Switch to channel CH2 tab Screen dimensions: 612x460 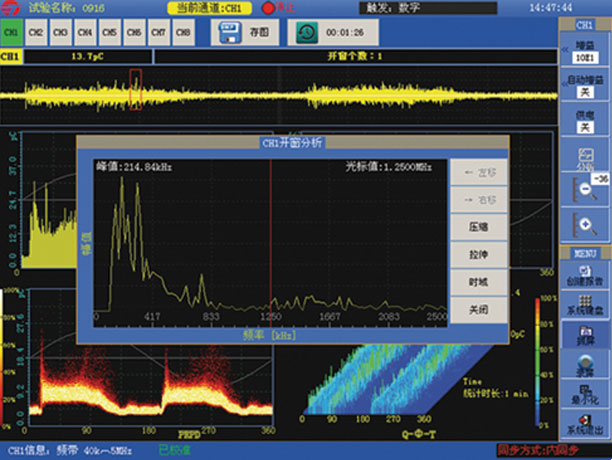click(x=36, y=32)
